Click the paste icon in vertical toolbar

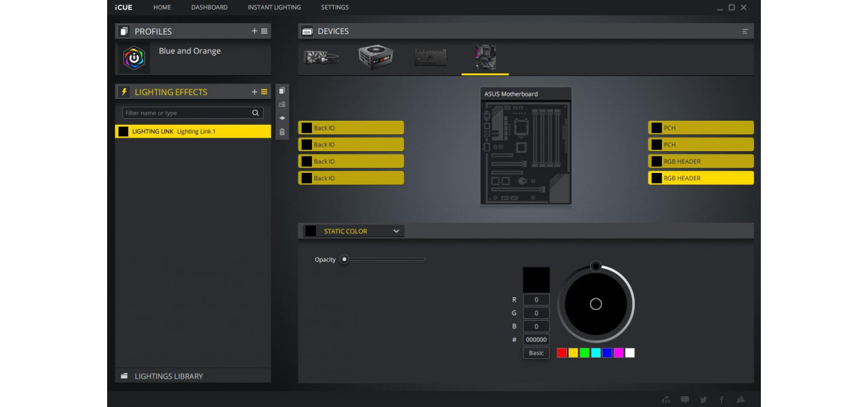pos(282,104)
